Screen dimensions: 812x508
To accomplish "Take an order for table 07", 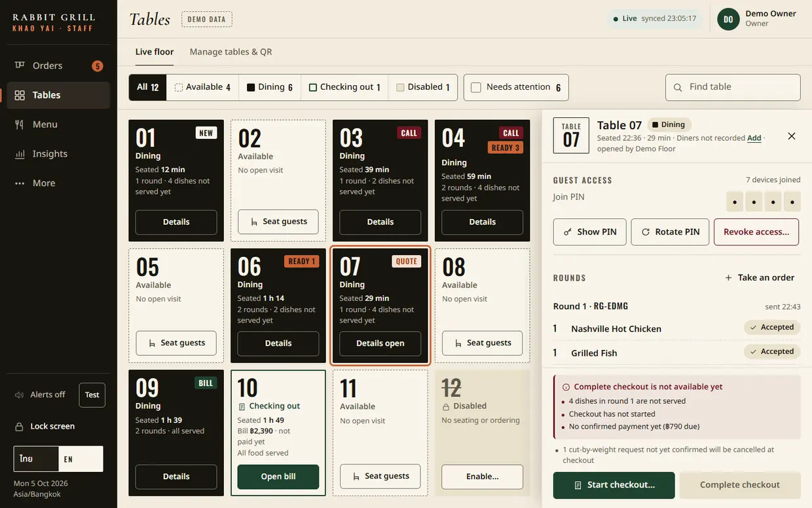I will [x=760, y=278].
